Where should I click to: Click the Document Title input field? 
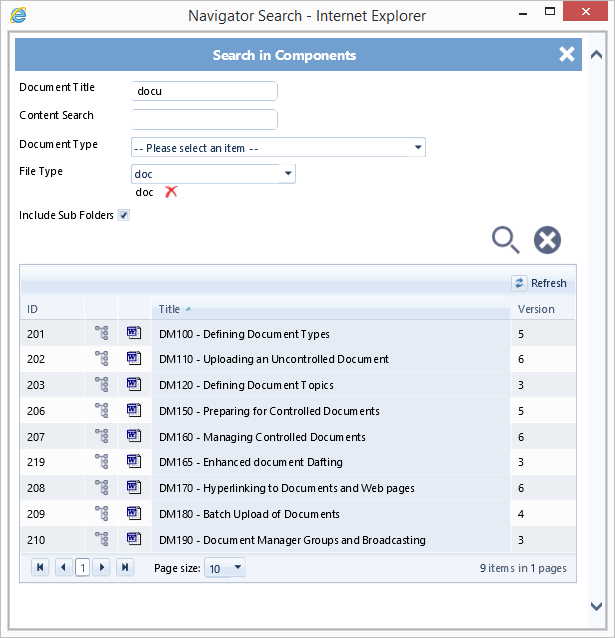[x=204, y=91]
